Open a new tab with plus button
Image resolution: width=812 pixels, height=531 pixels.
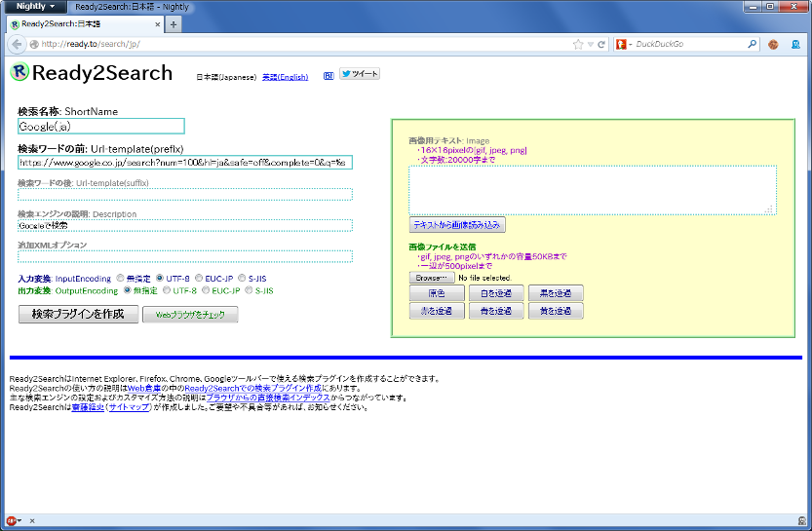pyautogui.click(x=173, y=24)
